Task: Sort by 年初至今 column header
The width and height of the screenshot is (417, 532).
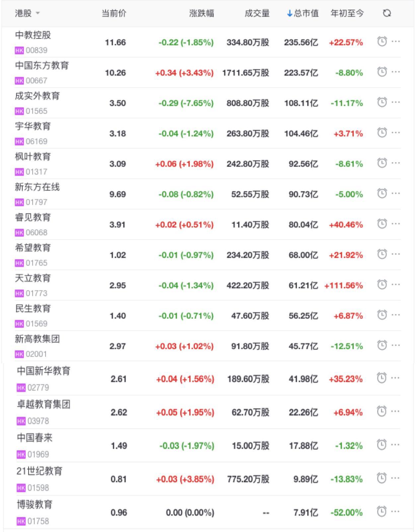Action: 347,13
